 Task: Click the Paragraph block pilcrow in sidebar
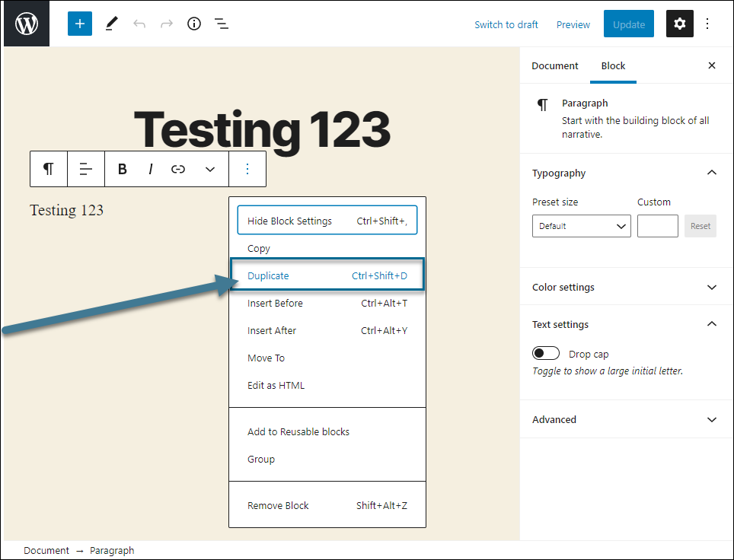543,104
